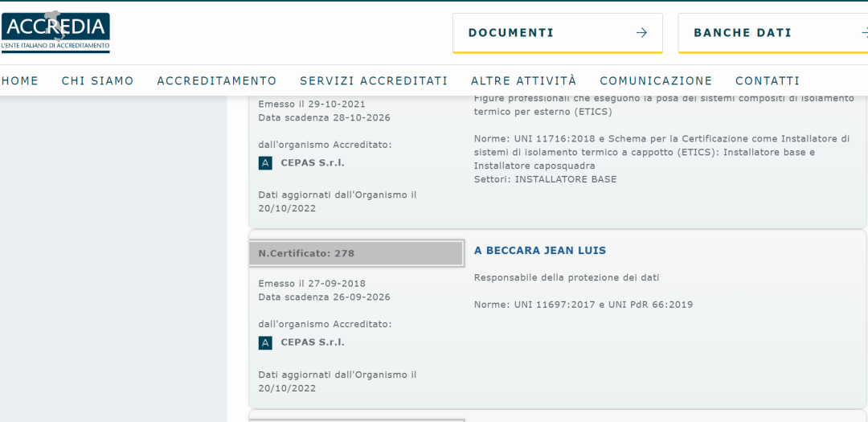Open the Accreditamento menu

click(217, 81)
